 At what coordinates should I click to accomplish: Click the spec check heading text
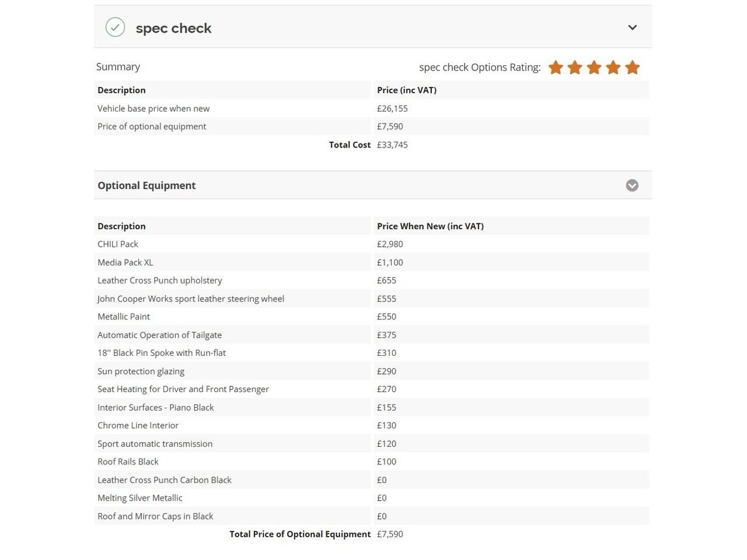point(173,28)
